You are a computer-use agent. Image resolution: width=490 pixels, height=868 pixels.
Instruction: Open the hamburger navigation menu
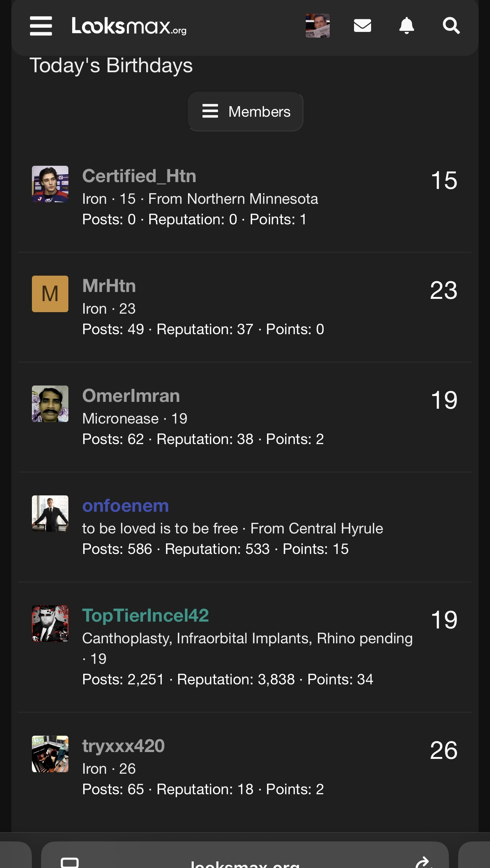pos(41,26)
